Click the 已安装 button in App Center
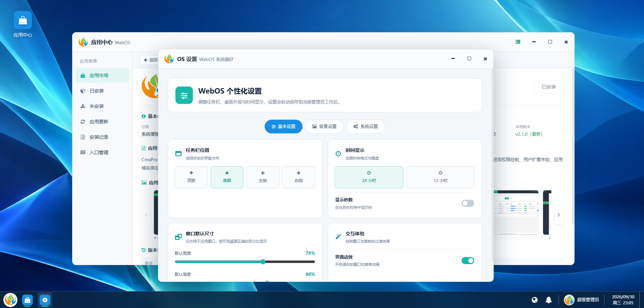Image resolution: width=644 pixels, height=308 pixels. 549,87
